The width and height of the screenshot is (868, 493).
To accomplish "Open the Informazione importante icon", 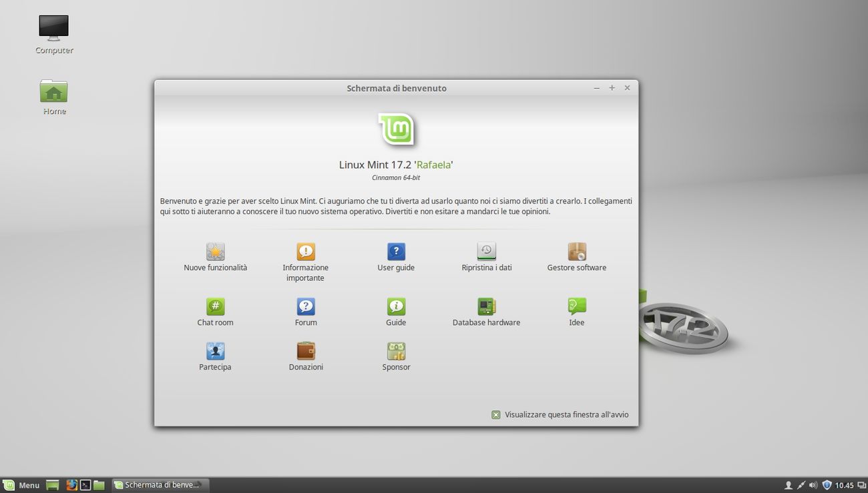I will (x=305, y=256).
